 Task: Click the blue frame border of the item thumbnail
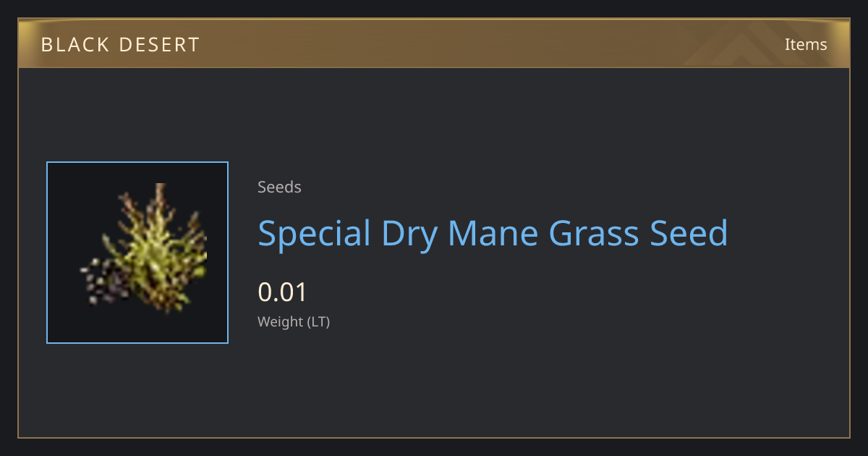(137, 162)
